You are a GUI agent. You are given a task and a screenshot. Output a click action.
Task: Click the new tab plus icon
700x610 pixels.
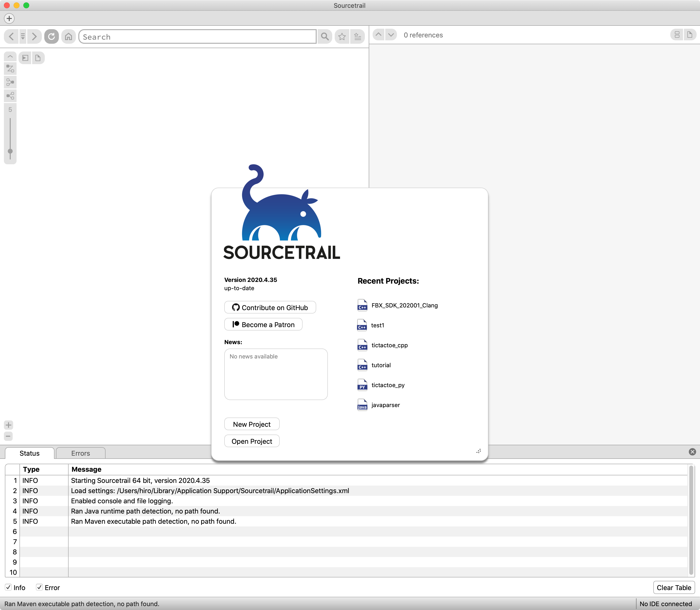9,18
